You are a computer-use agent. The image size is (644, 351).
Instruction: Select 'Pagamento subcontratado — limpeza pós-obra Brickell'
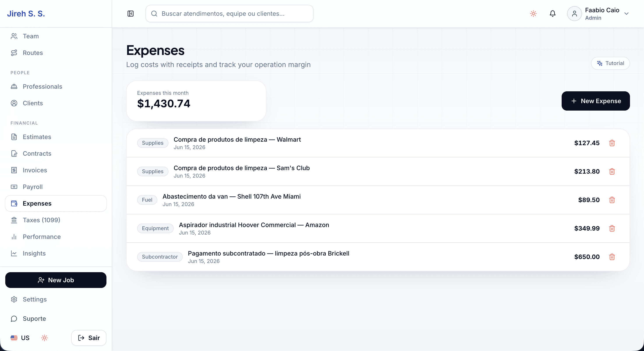tap(269, 253)
